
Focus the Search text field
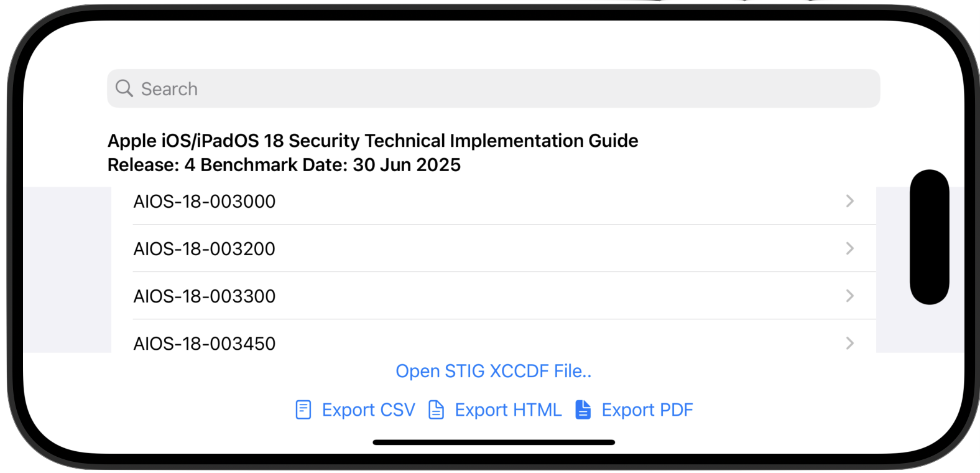click(x=493, y=88)
